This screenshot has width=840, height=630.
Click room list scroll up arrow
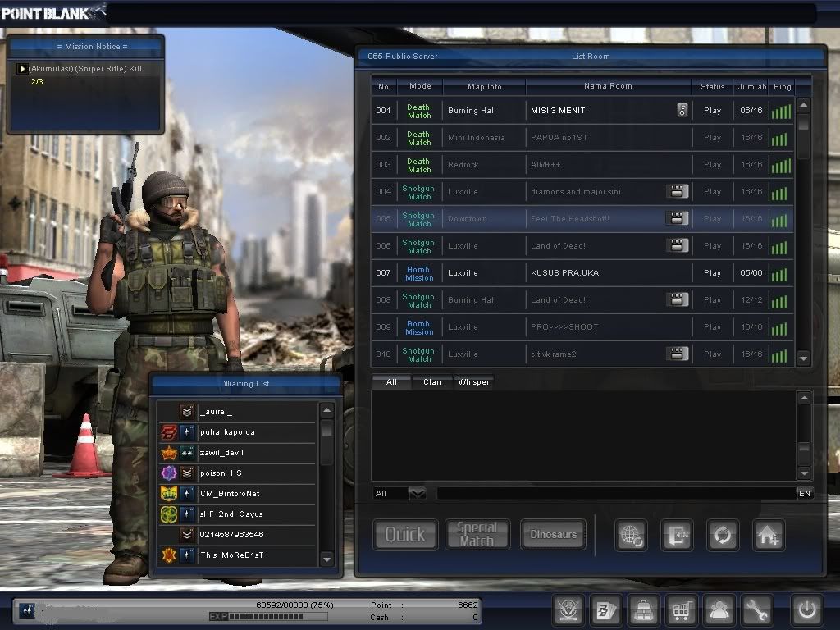(803, 106)
